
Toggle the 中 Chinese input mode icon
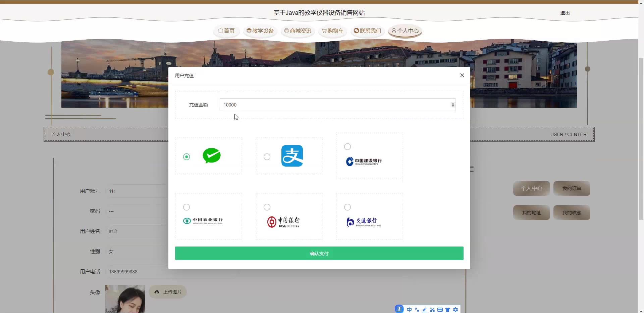tap(409, 310)
